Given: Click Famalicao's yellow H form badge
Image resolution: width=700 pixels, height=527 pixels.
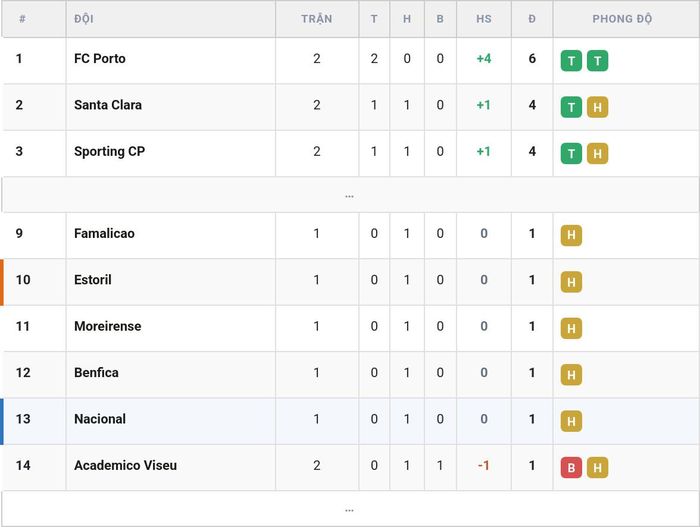Looking at the screenshot, I should (x=571, y=235).
